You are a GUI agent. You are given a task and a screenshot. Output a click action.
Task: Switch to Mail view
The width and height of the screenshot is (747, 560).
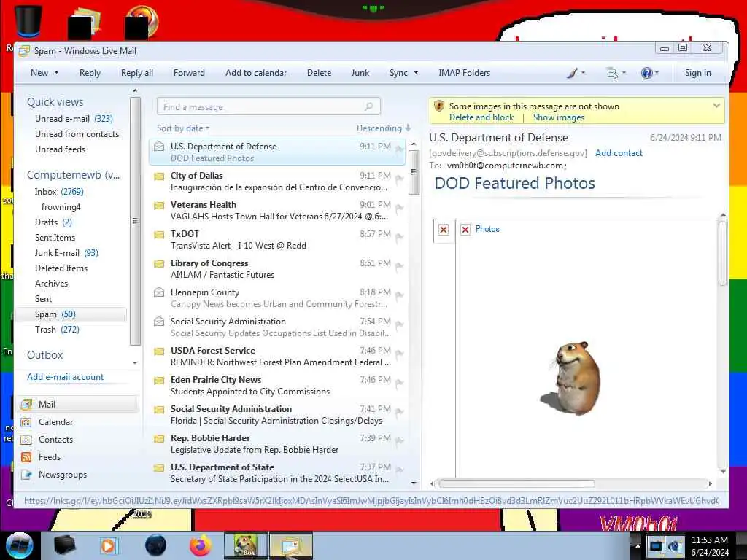[79, 404]
